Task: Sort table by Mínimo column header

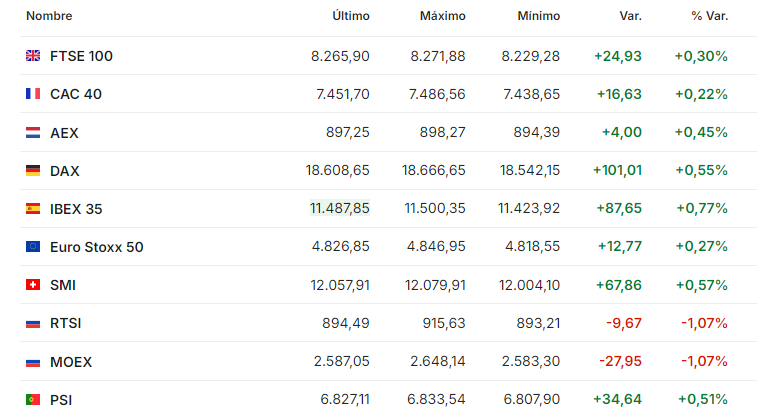Action: pos(539,16)
